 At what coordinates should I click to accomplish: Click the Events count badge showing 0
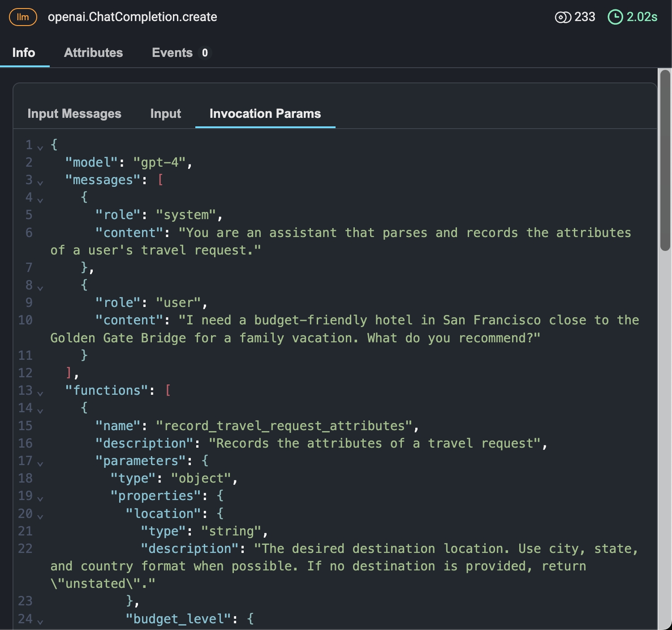(205, 53)
